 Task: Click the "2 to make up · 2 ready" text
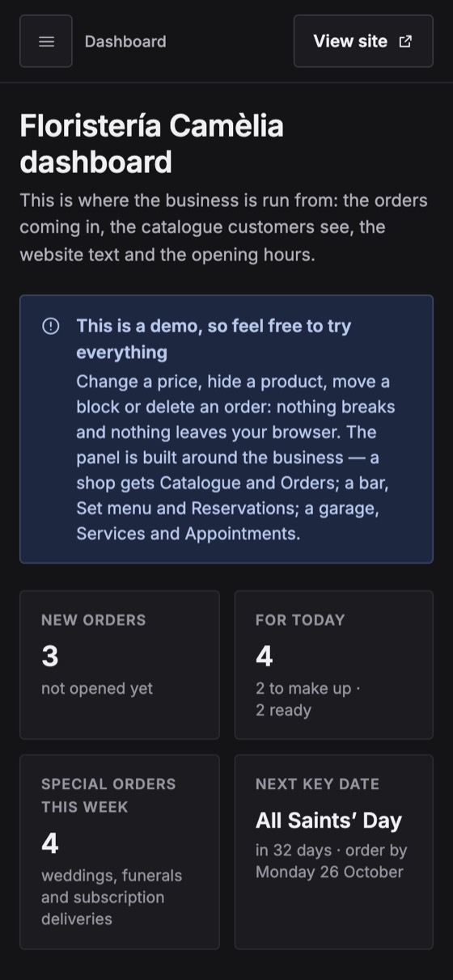coord(308,699)
